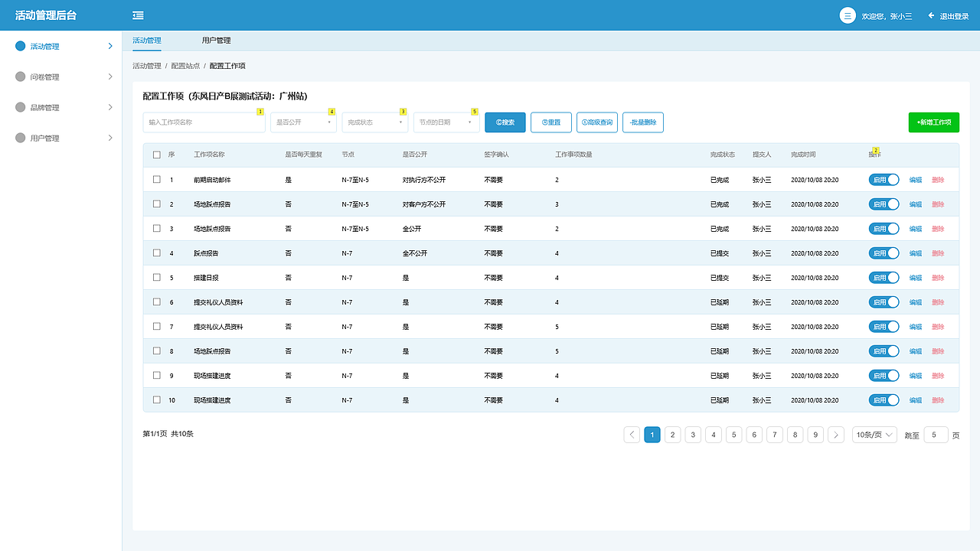Image resolution: width=980 pixels, height=551 pixels.
Task: Click the blue 搜索 button
Action: (505, 122)
